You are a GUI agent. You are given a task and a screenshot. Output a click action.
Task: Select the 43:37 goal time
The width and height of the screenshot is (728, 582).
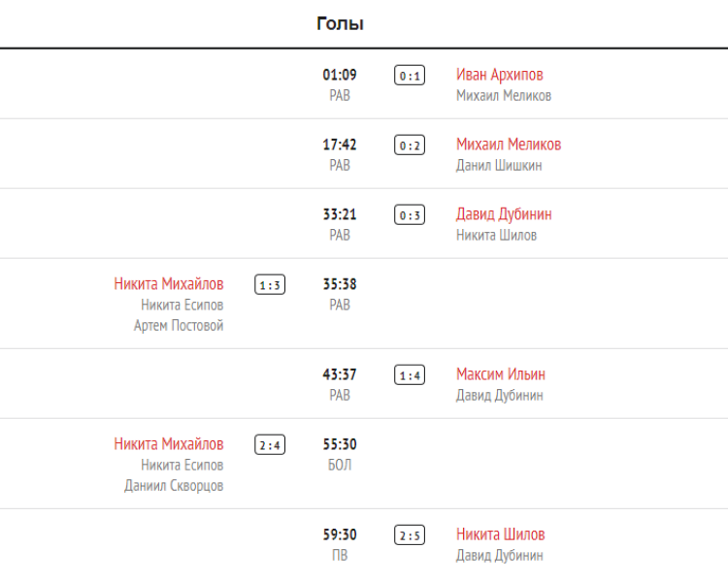pos(340,374)
